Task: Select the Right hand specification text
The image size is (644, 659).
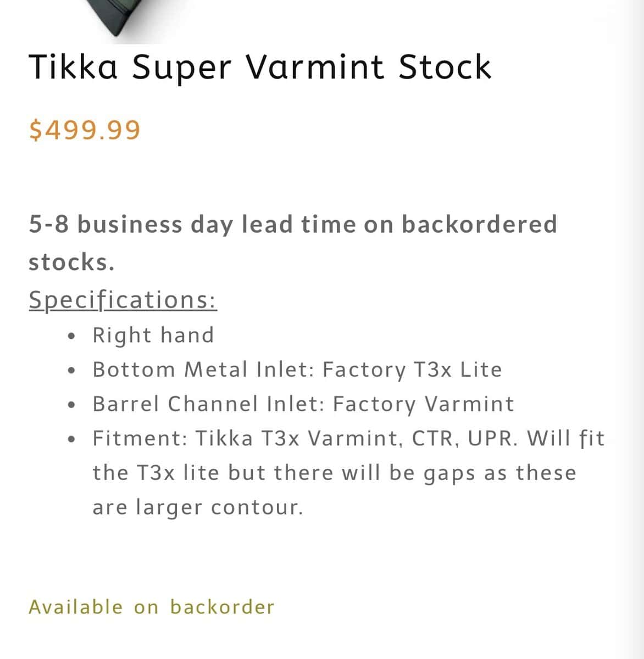Action: pos(153,335)
